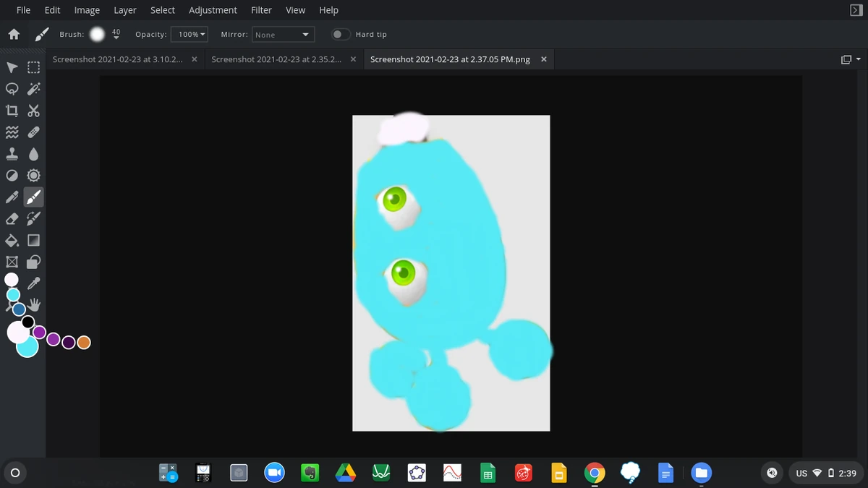This screenshot has height=488, width=868.
Task: Open the Crop tool
Action: point(12,111)
